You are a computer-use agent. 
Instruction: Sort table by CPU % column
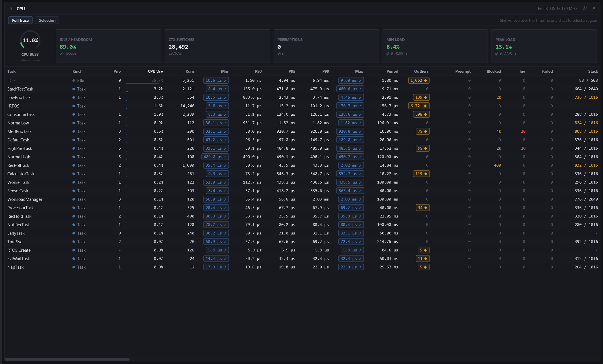[x=155, y=71]
